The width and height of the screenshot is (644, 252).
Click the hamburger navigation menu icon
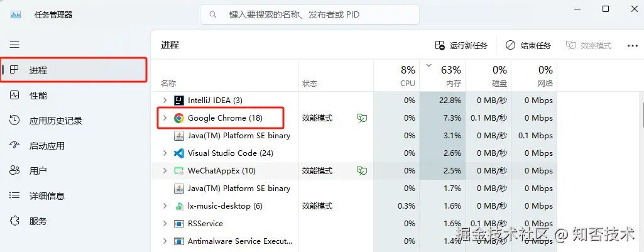[14, 45]
